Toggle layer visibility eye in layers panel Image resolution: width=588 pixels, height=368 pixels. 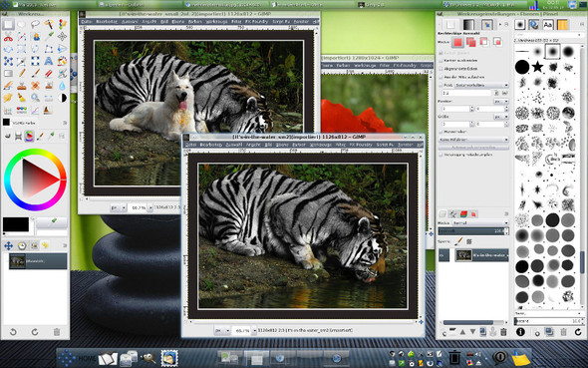click(442, 255)
